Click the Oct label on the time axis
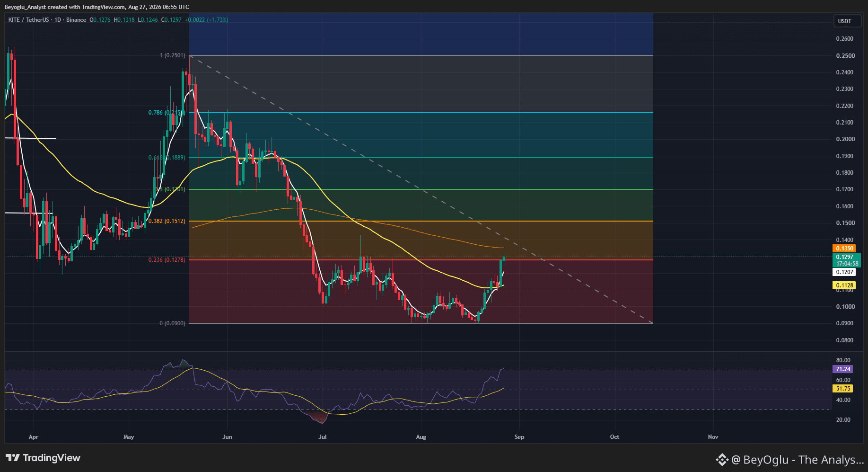Screen dimensions: 868x472 614,437
